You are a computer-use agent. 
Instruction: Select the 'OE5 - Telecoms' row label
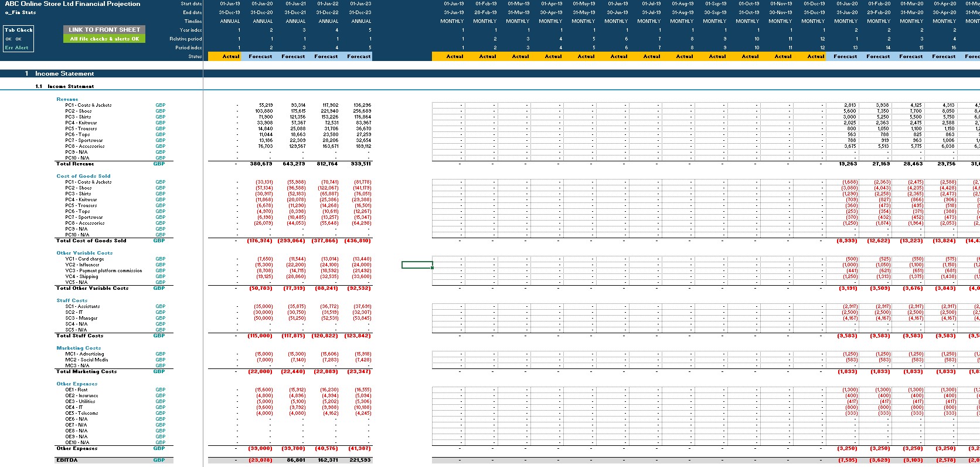(81, 413)
